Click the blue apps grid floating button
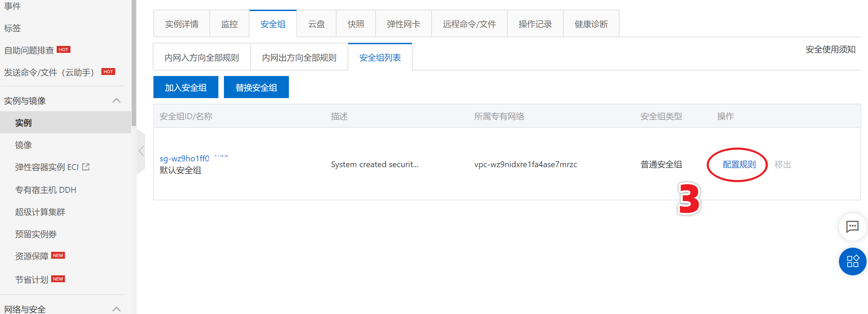The height and width of the screenshot is (314, 868). point(852,261)
